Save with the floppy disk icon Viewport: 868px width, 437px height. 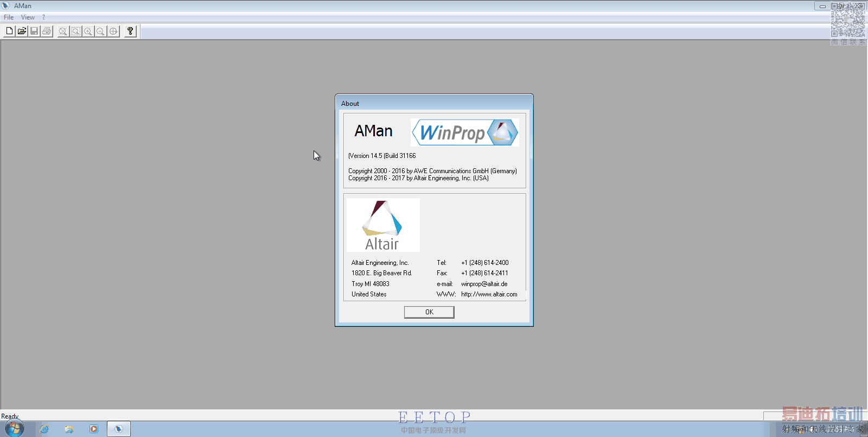coord(34,31)
